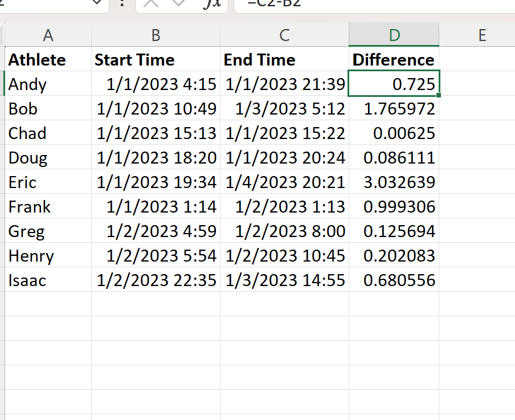Image resolution: width=515 pixels, height=420 pixels.
Task: Select column D by clicking its header
Action: [394, 34]
